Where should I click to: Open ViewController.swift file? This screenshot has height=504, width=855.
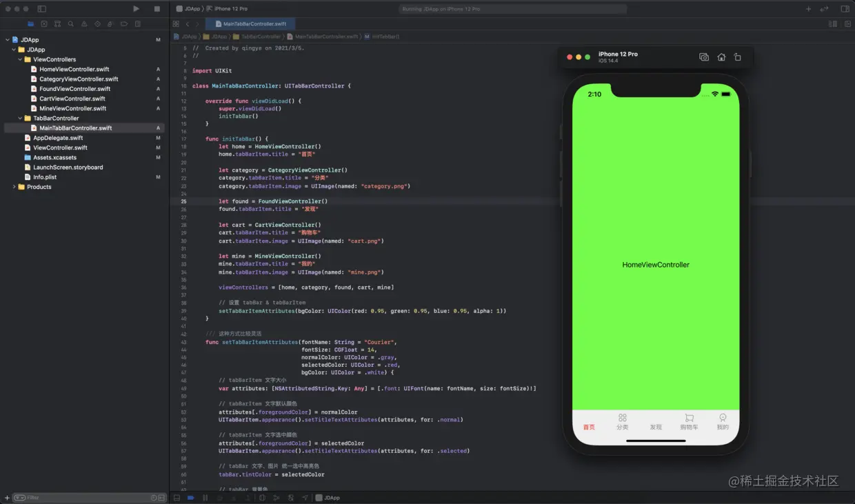(x=60, y=148)
